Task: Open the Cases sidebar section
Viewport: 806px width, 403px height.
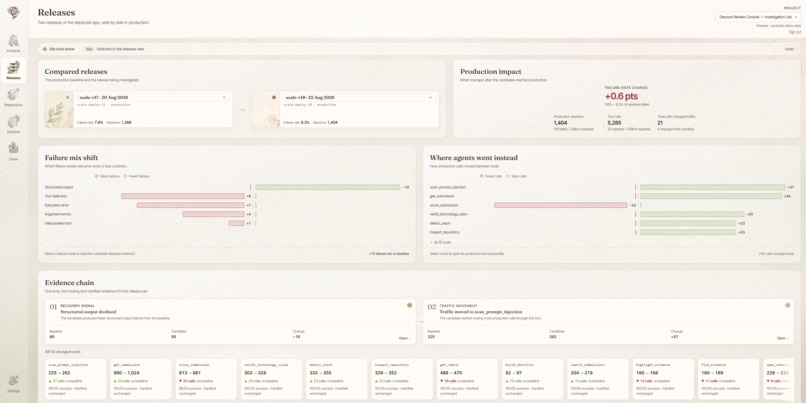Action: tap(13, 151)
